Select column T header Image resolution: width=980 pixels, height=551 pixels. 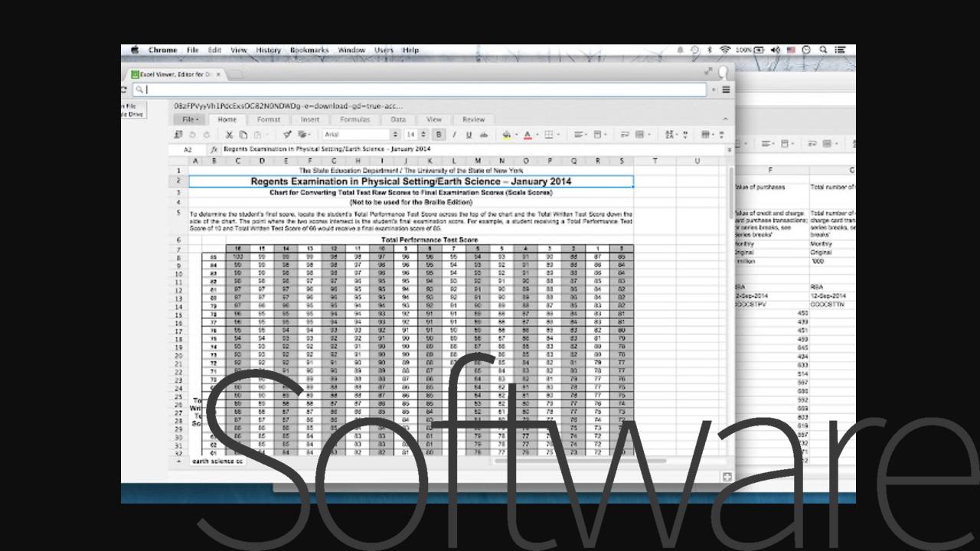655,161
